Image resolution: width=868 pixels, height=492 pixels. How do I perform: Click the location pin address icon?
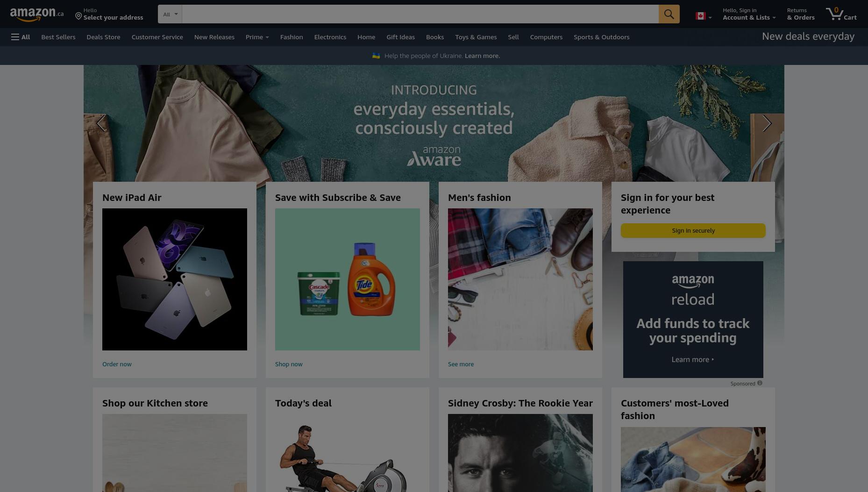coord(78,16)
